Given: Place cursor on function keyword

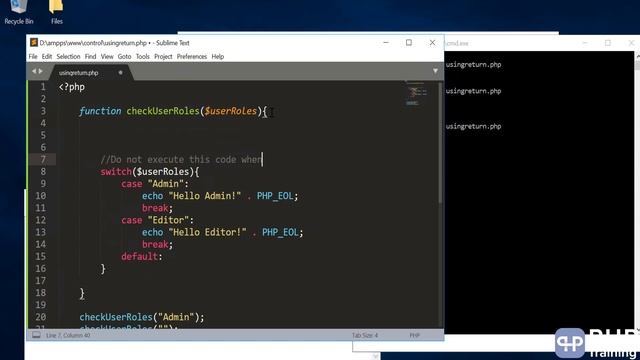Looking at the screenshot, I should (100, 111).
